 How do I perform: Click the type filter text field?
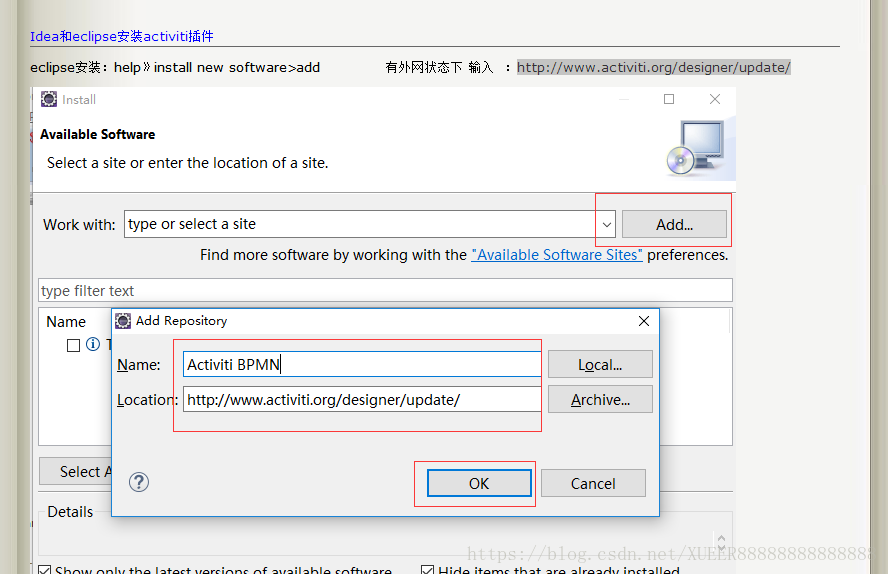(385, 290)
